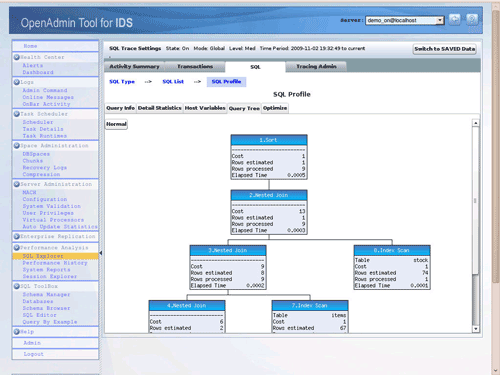
Task: Click Logout in the sidebar
Action: click(x=34, y=354)
